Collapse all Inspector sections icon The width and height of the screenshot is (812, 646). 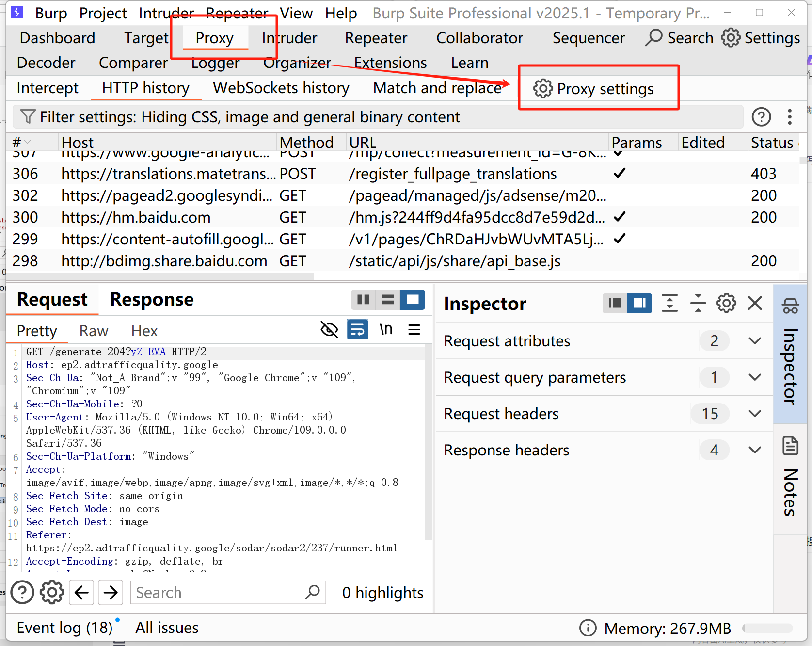[x=698, y=303]
